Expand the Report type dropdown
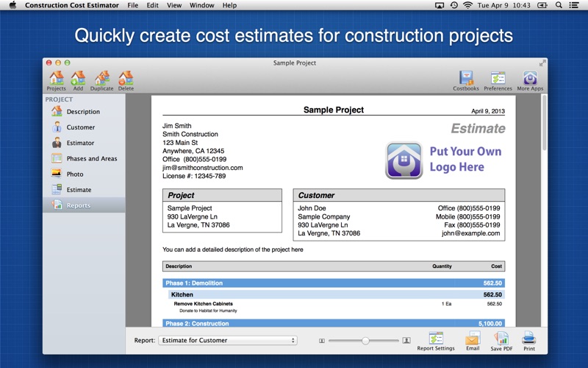This screenshot has width=588, height=368. pyautogui.click(x=227, y=341)
